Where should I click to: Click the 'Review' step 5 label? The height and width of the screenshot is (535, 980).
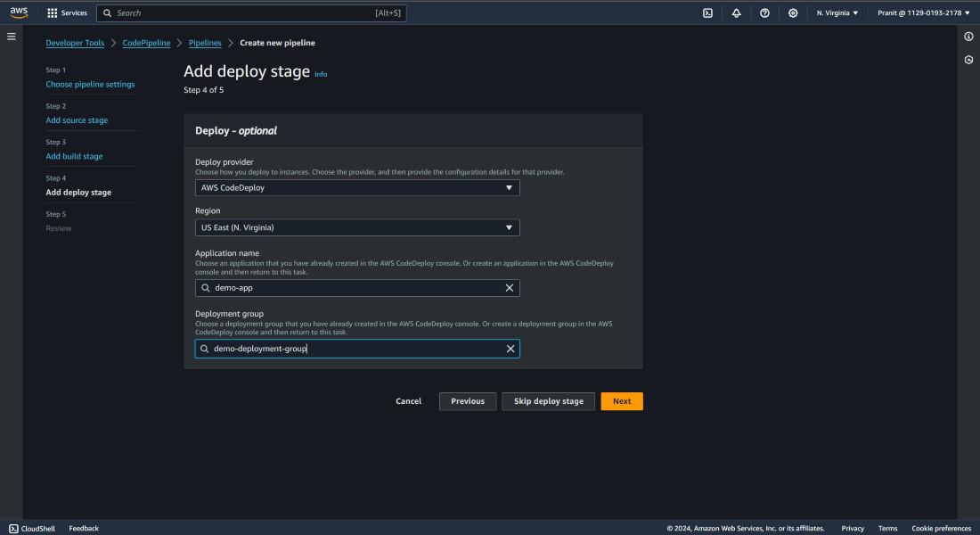[59, 228]
